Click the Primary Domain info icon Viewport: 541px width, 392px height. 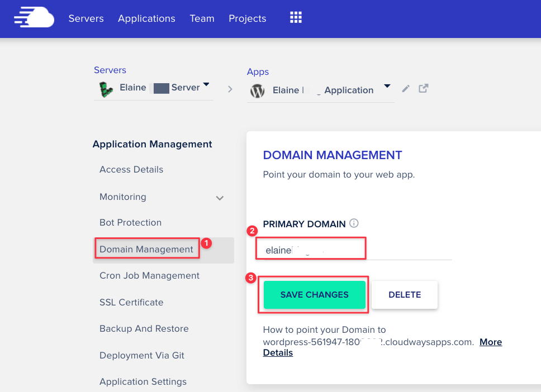[x=354, y=223]
